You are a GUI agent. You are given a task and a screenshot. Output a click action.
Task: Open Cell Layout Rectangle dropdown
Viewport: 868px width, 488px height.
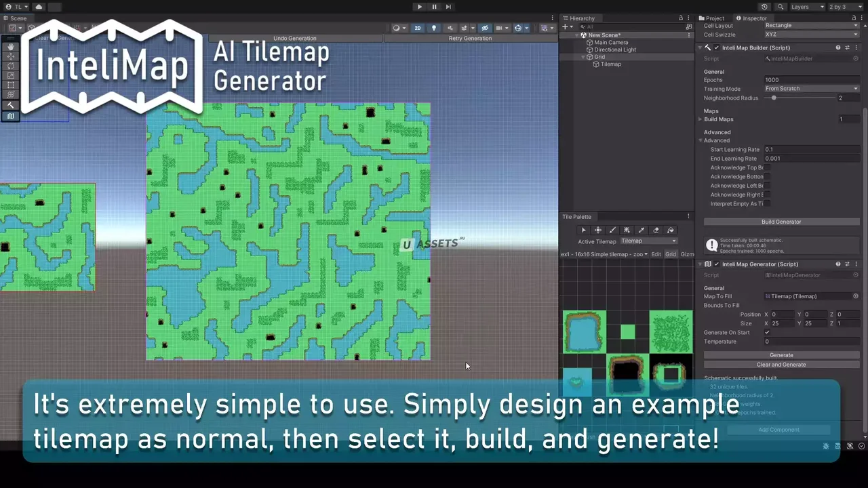[x=812, y=25]
